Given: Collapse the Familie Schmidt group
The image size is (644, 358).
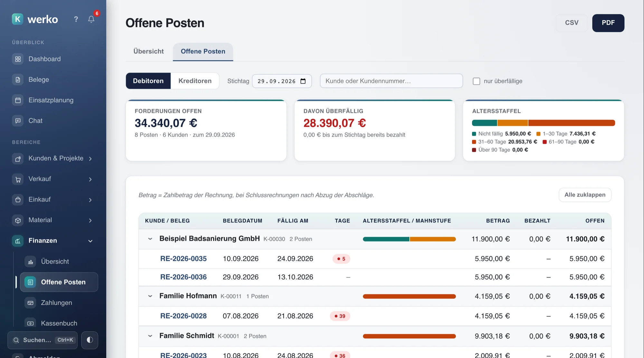Looking at the screenshot, I should (x=150, y=336).
